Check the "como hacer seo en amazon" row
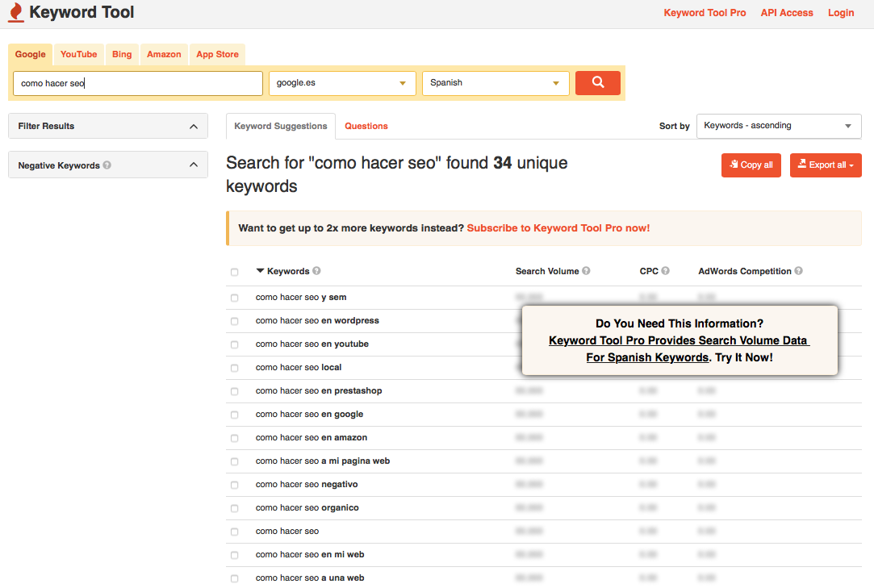This screenshot has height=588, width=874. (x=234, y=439)
